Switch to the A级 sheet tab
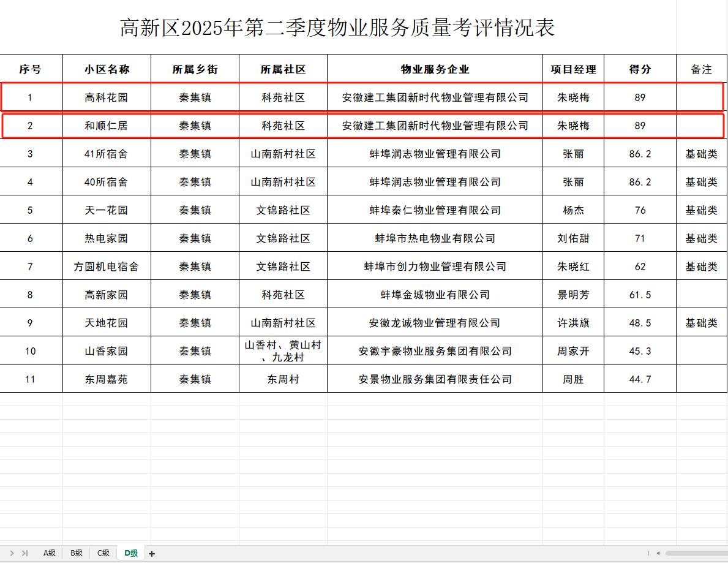This screenshot has height=563, width=728. pos(49,553)
